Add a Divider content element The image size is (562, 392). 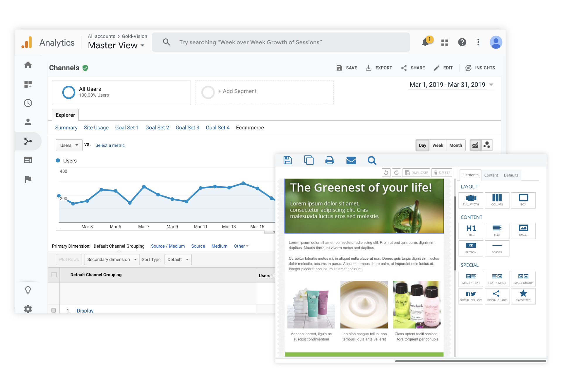(x=497, y=249)
